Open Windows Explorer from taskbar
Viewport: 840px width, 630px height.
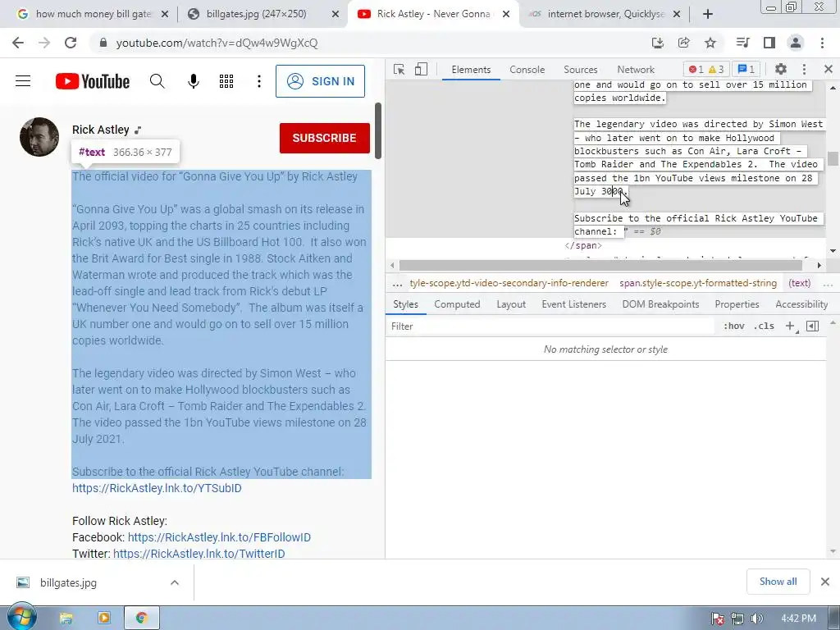[x=66, y=619]
